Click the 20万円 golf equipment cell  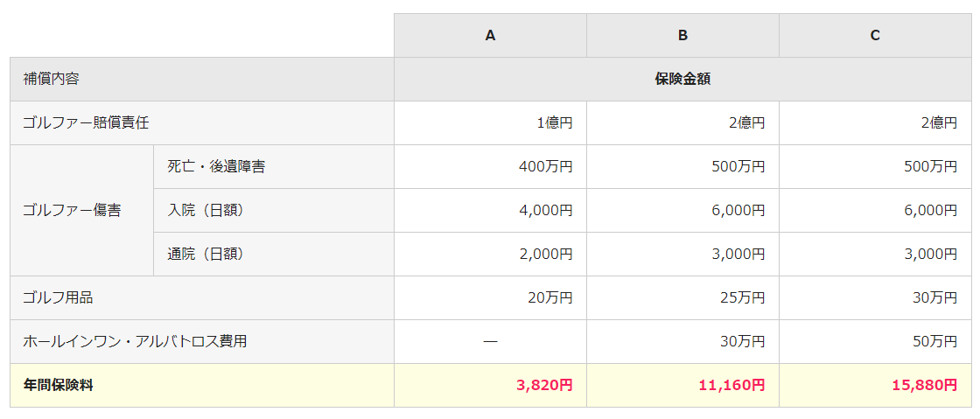[x=549, y=297]
